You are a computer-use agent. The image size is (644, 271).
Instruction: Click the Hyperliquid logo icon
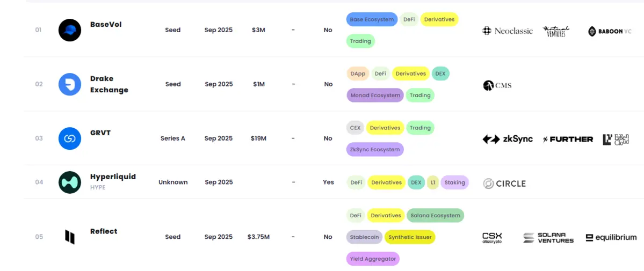(70, 182)
